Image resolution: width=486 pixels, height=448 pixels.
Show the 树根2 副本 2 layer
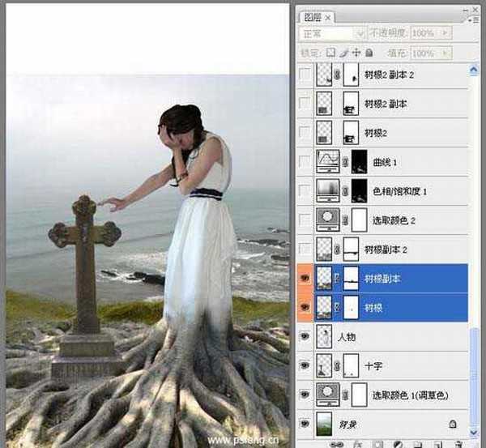(x=305, y=75)
